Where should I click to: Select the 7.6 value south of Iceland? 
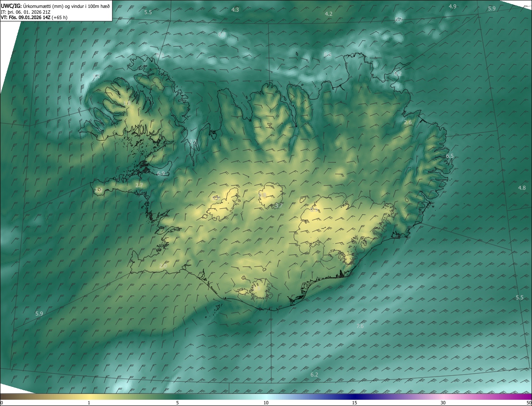(360, 326)
